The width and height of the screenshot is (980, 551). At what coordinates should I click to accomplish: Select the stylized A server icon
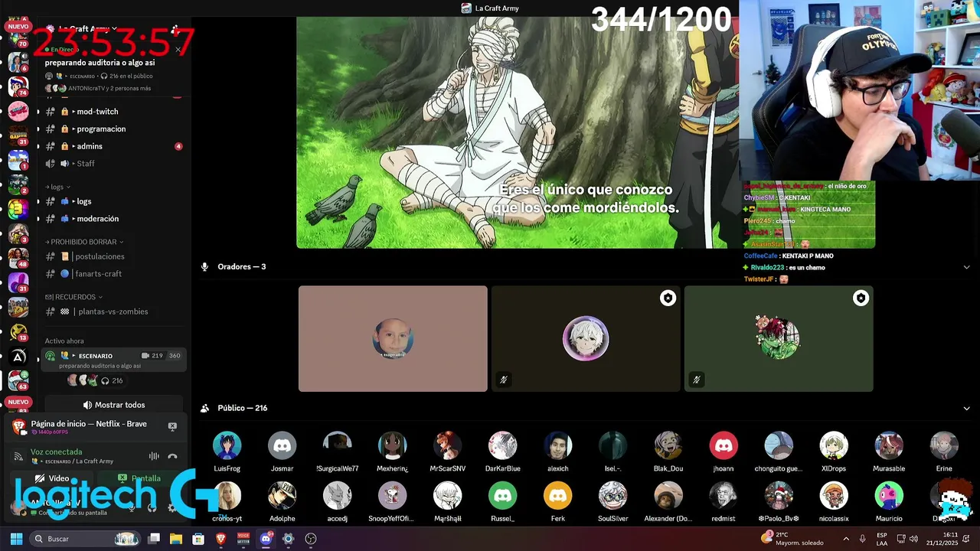point(18,357)
